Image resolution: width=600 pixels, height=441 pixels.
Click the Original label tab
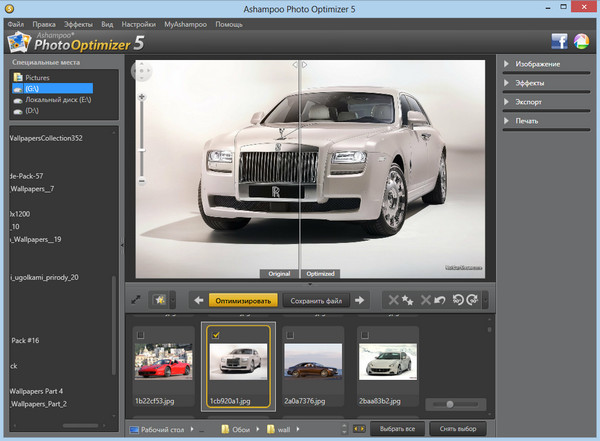[279, 274]
